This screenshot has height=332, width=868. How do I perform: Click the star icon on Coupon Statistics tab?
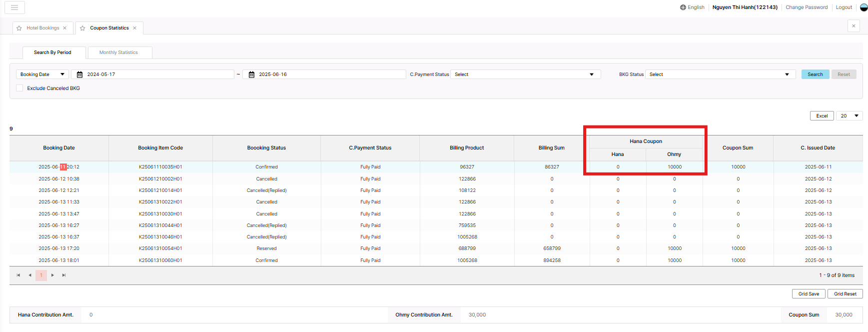coord(83,28)
